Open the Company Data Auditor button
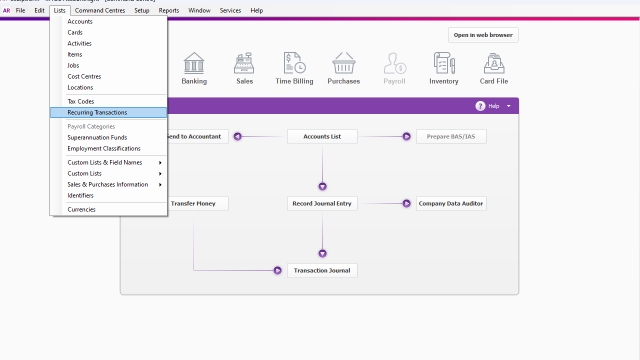Image resolution: width=640 pixels, height=360 pixels. click(451, 203)
